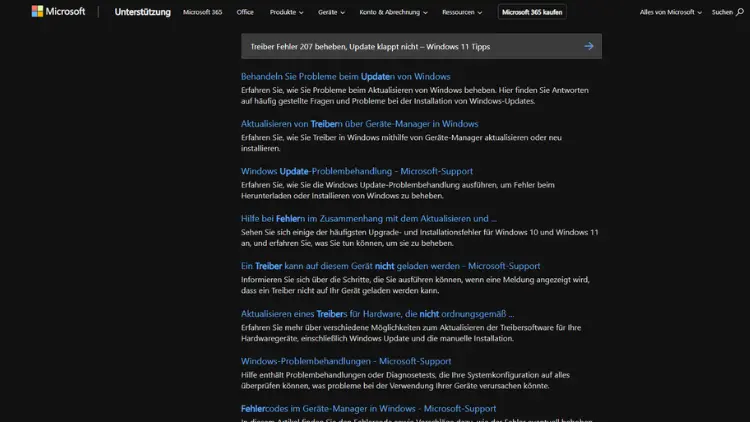Image resolution: width=750 pixels, height=422 pixels.
Task: Expand the Geräte dropdown
Action: tap(331, 12)
